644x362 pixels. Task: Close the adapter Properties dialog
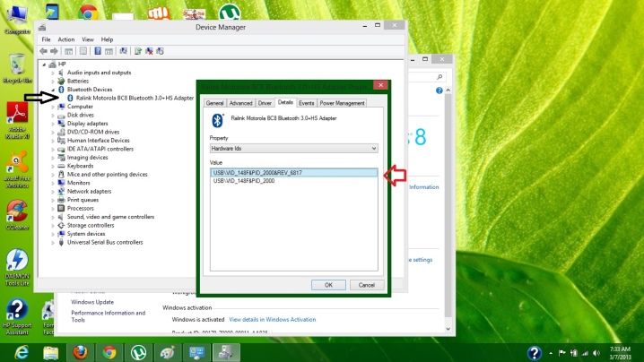[x=380, y=85]
